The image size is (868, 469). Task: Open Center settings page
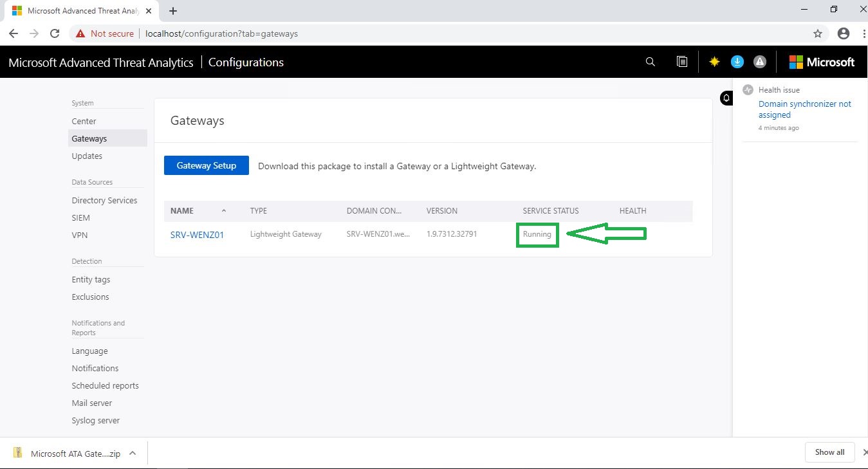coord(84,121)
